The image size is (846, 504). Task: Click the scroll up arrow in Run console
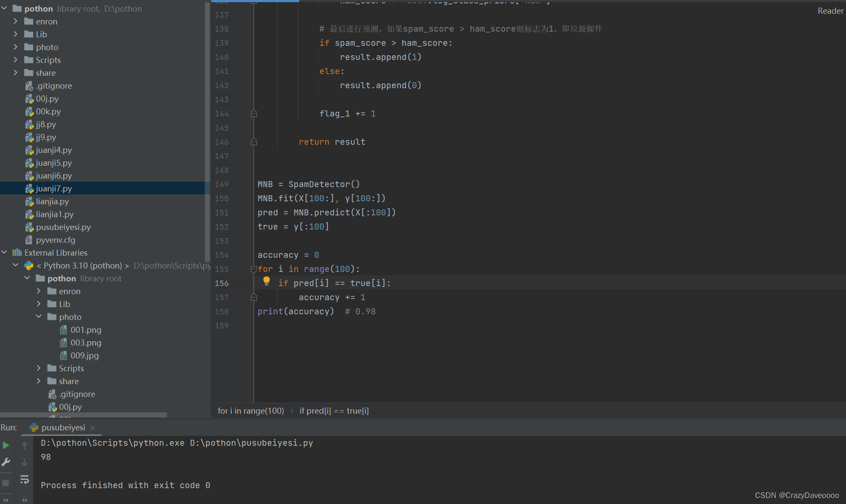[24, 446]
